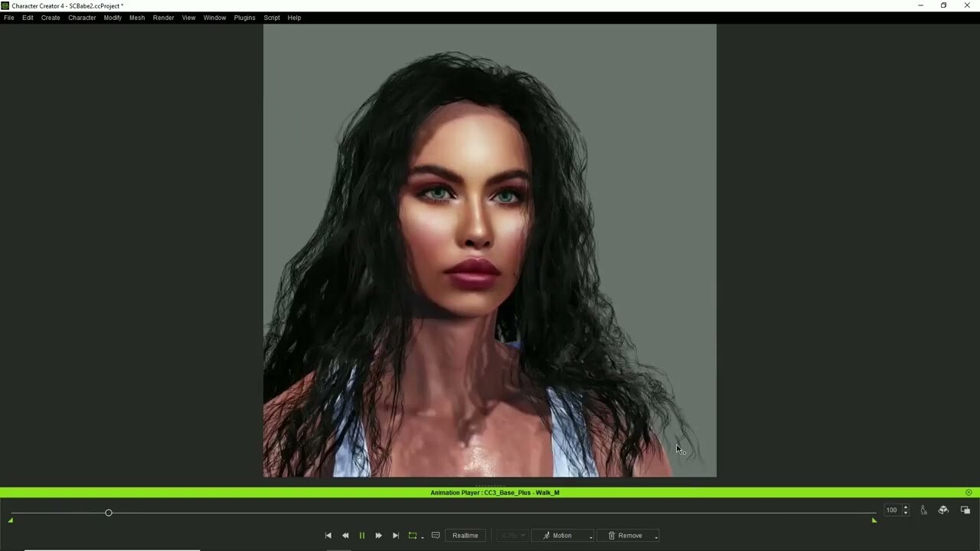Click the Remove button
Image resolution: width=980 pixels, height=551 pixels.
(x=626, y=535)
